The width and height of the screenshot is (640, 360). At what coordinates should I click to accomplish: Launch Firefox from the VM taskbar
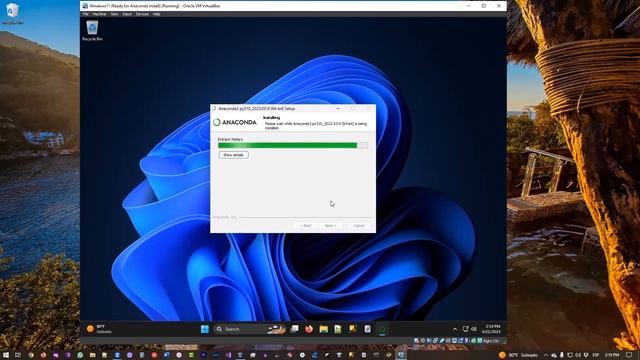pos(309,329)
